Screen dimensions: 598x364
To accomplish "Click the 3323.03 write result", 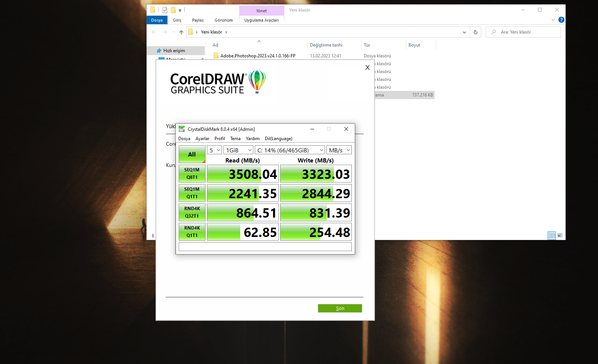I will tap(316, 174).
